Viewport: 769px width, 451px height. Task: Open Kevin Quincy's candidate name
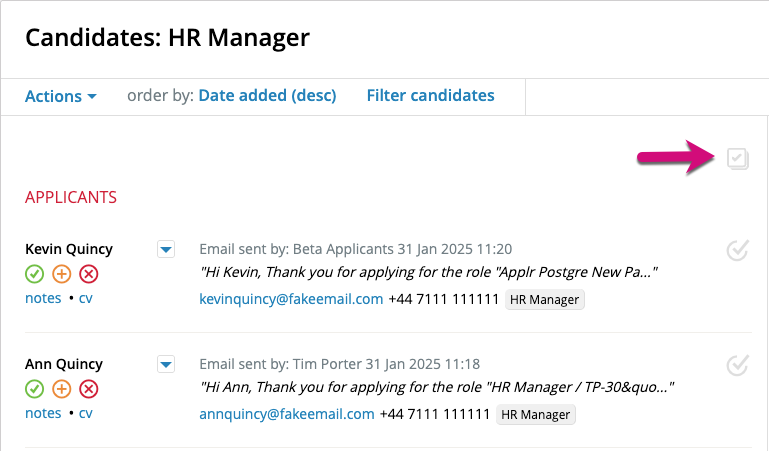click(x=69, y=249)
